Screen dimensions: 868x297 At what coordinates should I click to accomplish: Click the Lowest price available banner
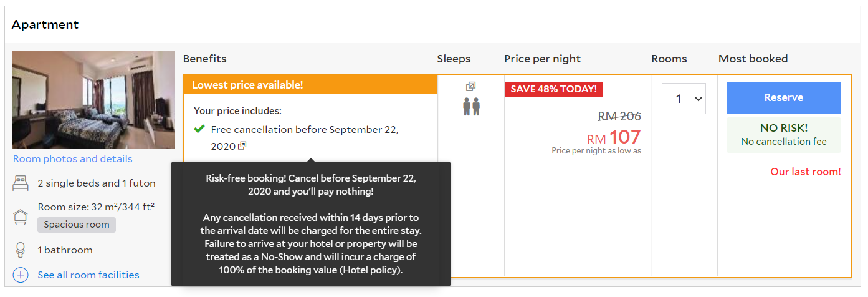point(310,85)
